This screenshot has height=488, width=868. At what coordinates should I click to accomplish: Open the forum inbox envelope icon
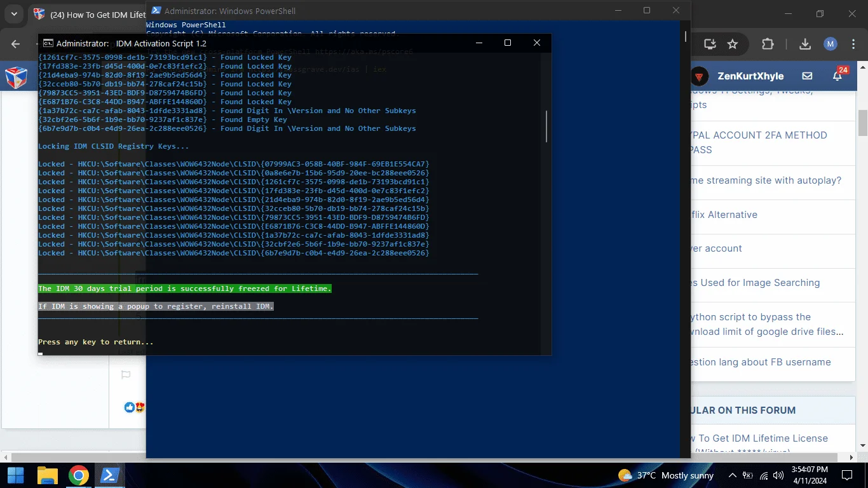tap(807, 76)
